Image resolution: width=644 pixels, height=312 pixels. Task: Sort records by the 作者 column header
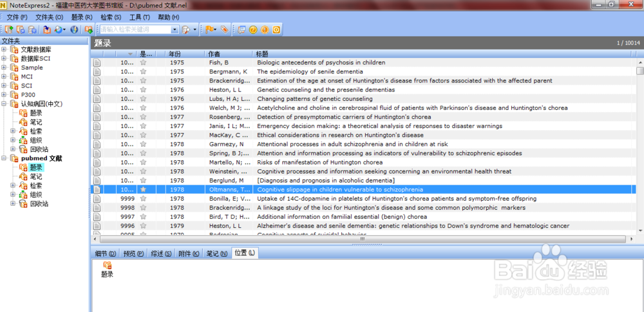pyautogui.click(x=229, y=54)
